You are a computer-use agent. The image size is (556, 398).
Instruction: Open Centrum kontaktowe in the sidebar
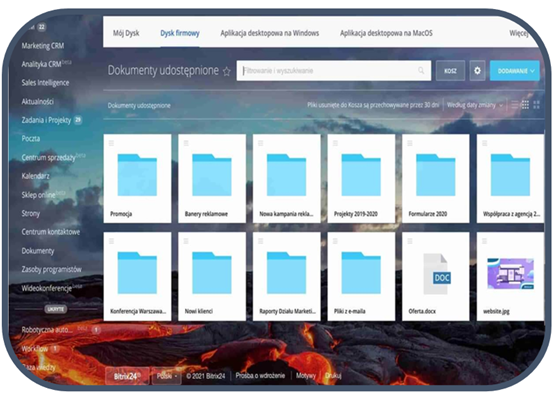coord(51,232)
